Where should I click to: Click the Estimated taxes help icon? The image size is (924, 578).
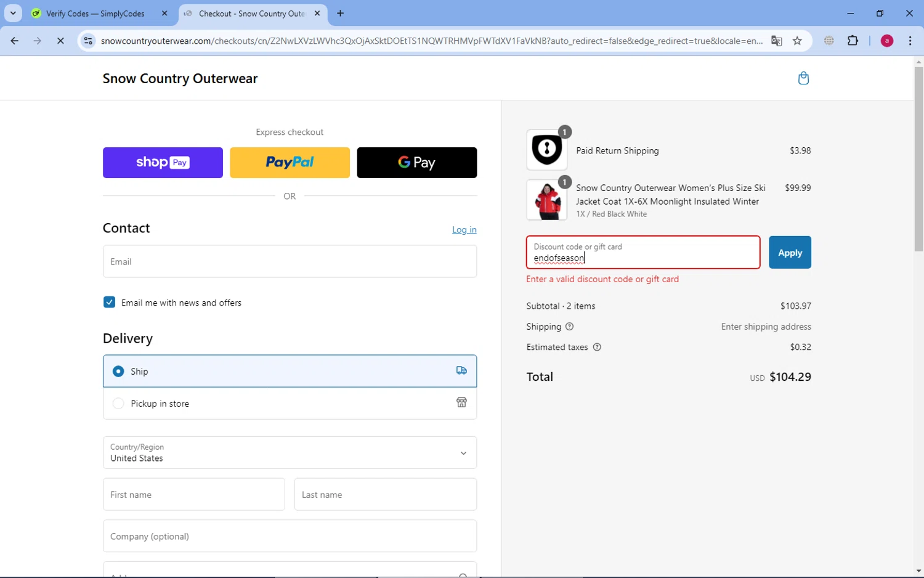(597, 347)
